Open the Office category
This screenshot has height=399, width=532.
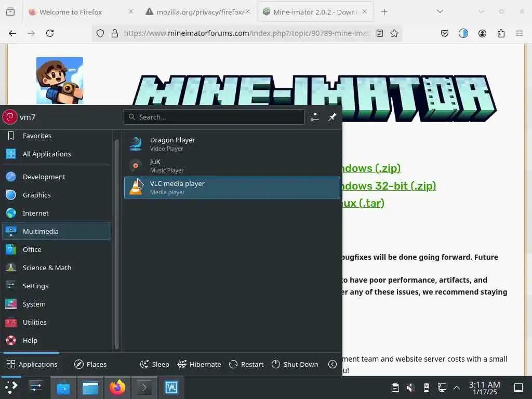56,249
